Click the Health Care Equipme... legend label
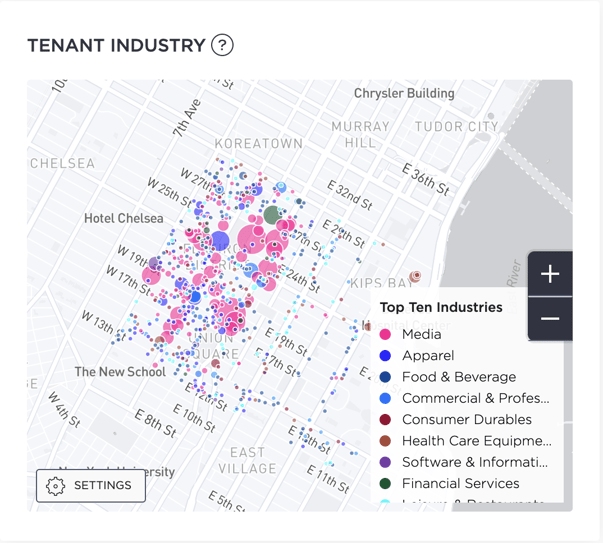This screenshot has width=603, height=543. 477,441
